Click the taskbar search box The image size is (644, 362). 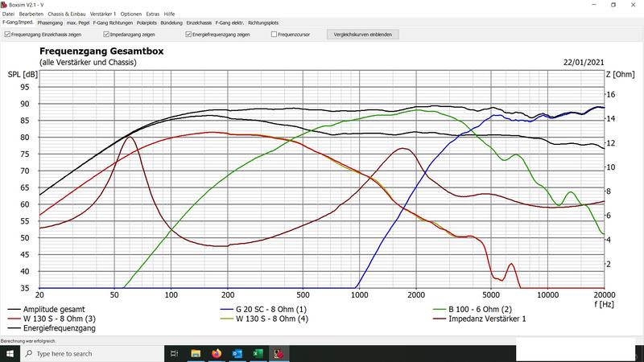pos(92,353)
